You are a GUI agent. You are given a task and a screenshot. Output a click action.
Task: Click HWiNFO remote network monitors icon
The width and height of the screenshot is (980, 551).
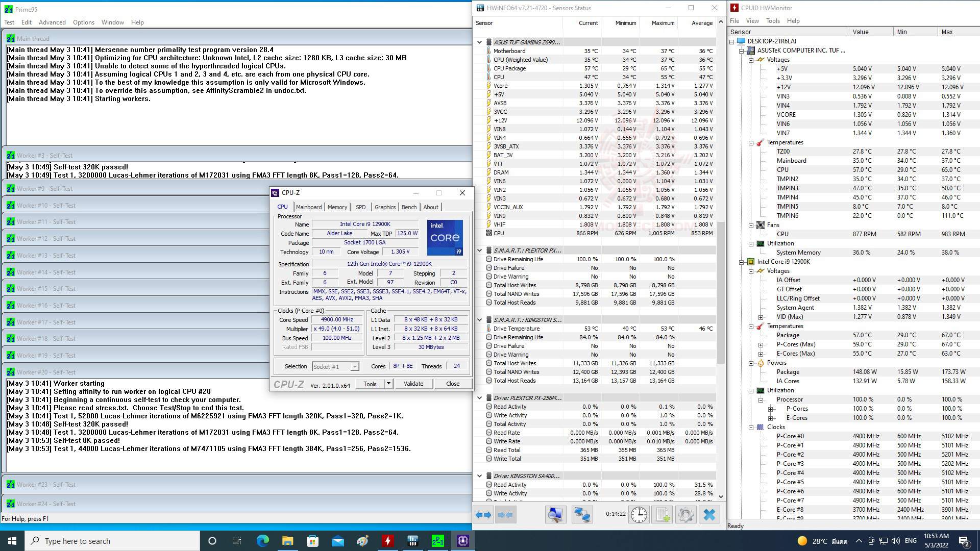(x=581, y=515)
